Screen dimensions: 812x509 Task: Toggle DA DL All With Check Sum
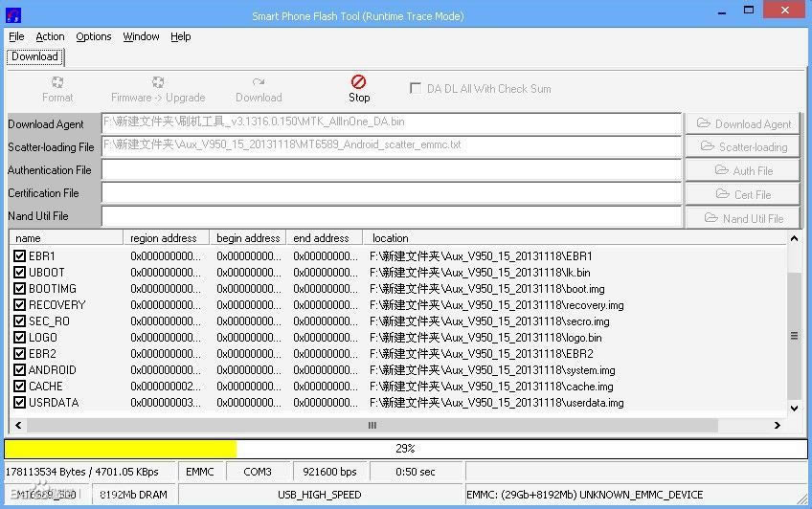416,88
